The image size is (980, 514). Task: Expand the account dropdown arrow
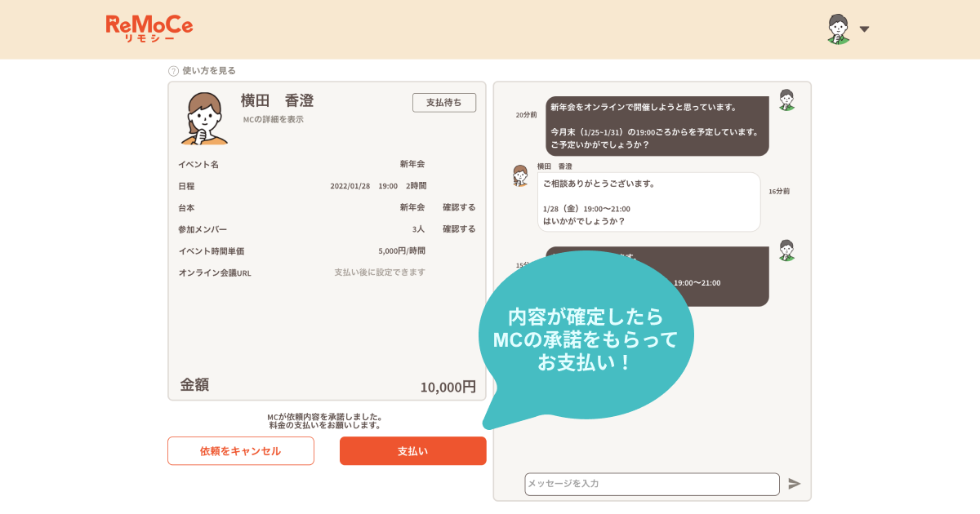click(x=864, y=29)
